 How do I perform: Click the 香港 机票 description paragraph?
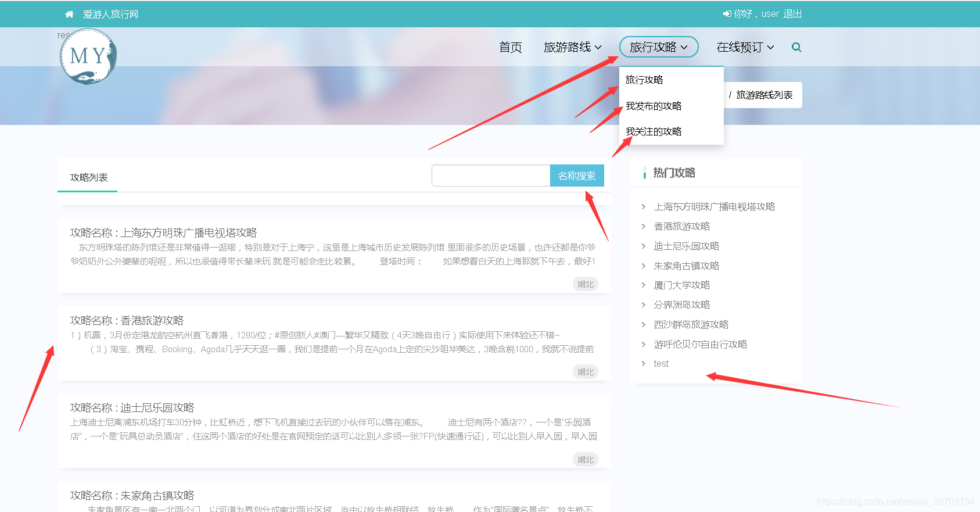click(332, 342)
